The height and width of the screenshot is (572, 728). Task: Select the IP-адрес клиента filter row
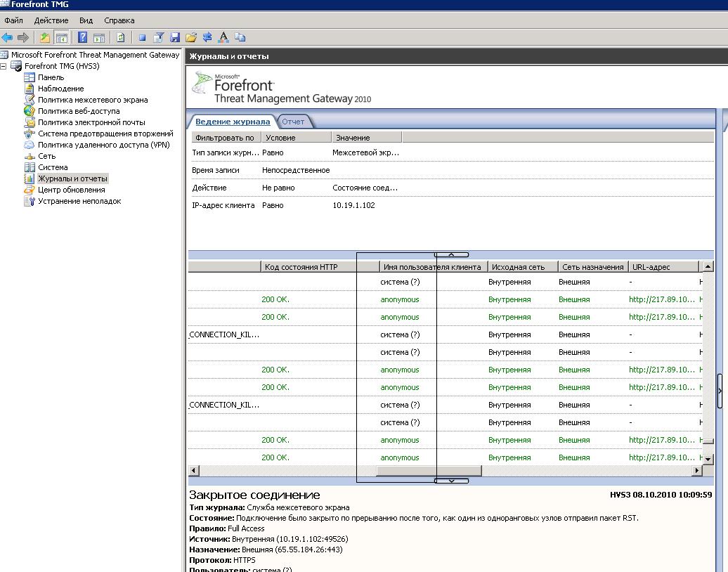pos(453,205)
